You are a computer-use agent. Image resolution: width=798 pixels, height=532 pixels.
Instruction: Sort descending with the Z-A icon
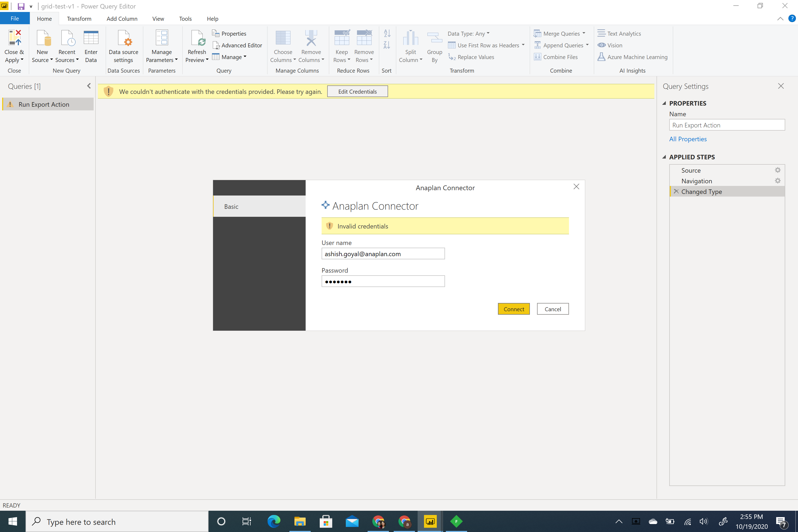coord(387,45)
